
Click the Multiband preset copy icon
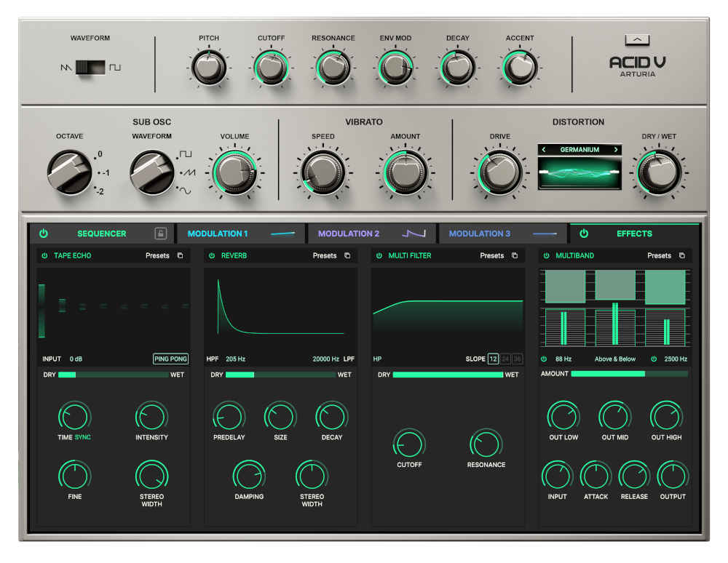681,255
